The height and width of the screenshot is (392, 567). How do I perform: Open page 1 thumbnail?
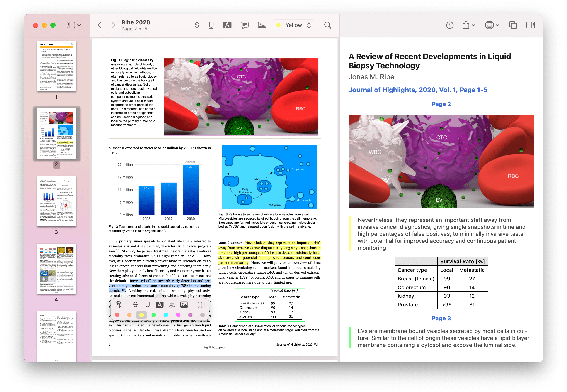pos(56,66)
